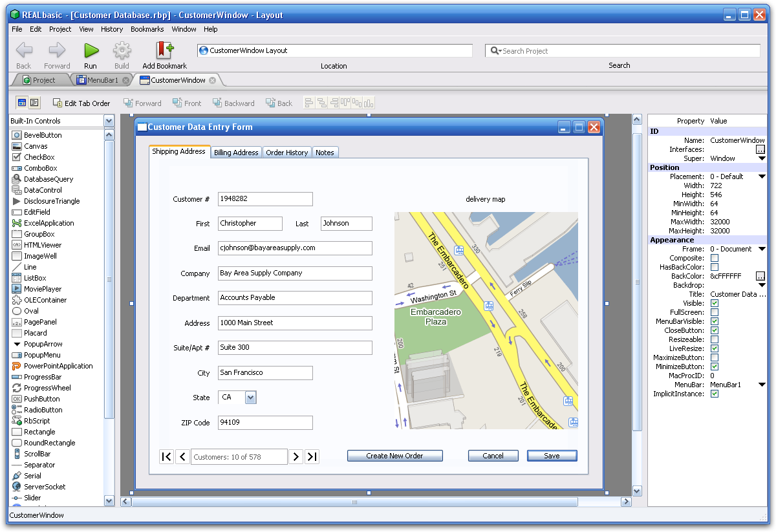Open the Built-In Controls dropdown

(109, 121)
